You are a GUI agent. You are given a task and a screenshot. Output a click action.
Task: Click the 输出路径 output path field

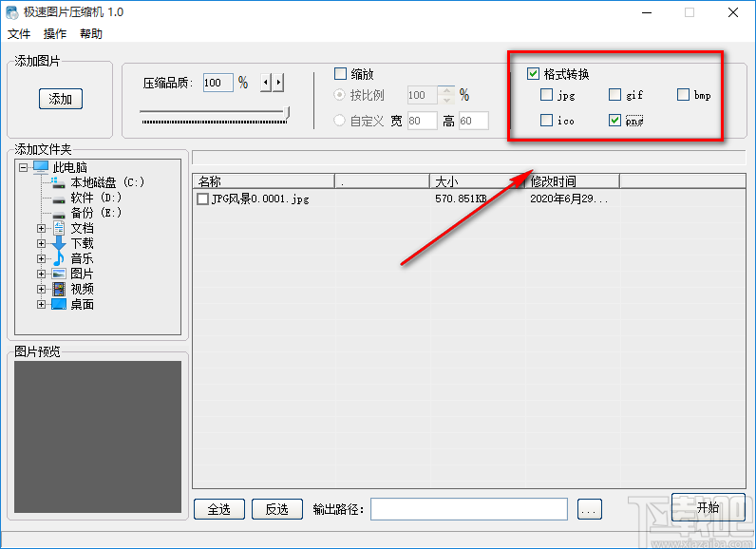tap(468, 509)
